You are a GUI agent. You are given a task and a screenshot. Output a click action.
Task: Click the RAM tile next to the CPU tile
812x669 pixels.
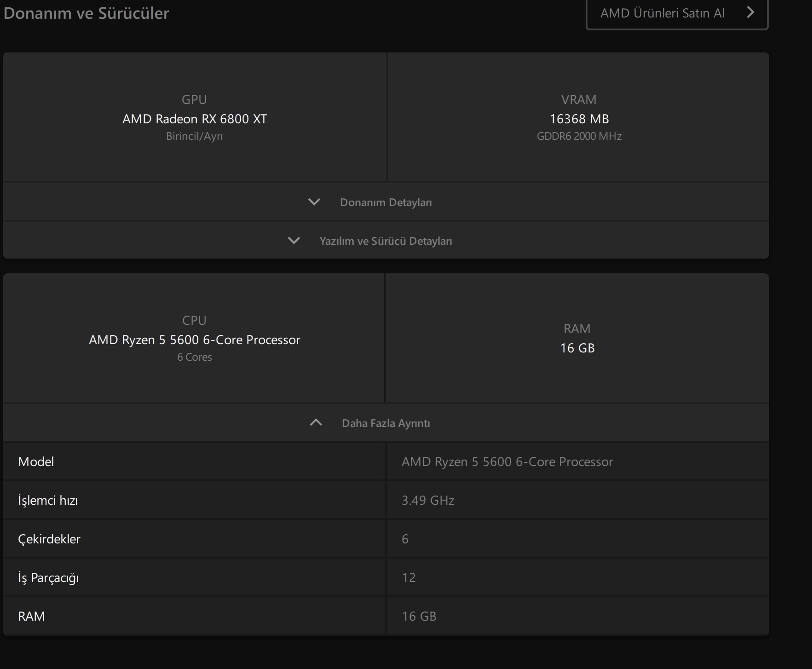[577, 339]
